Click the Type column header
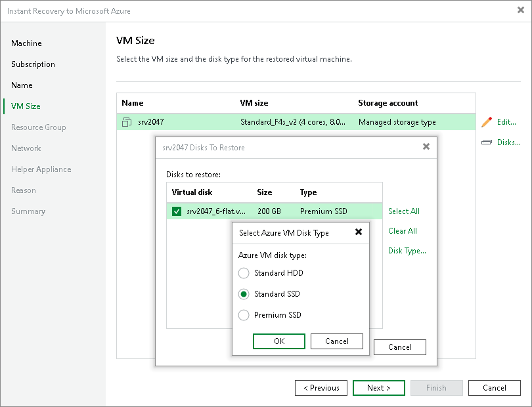This screenshot has height=407, width=532. 308,192
